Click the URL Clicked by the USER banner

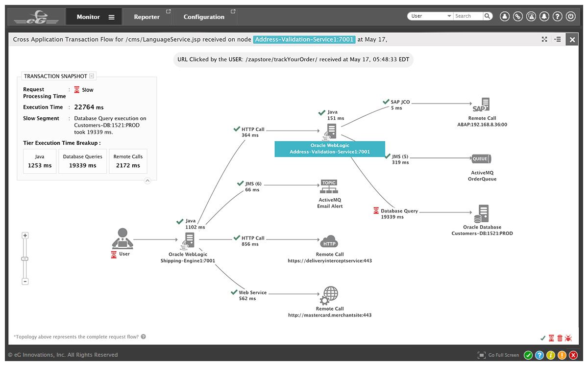tap(294, 59)
